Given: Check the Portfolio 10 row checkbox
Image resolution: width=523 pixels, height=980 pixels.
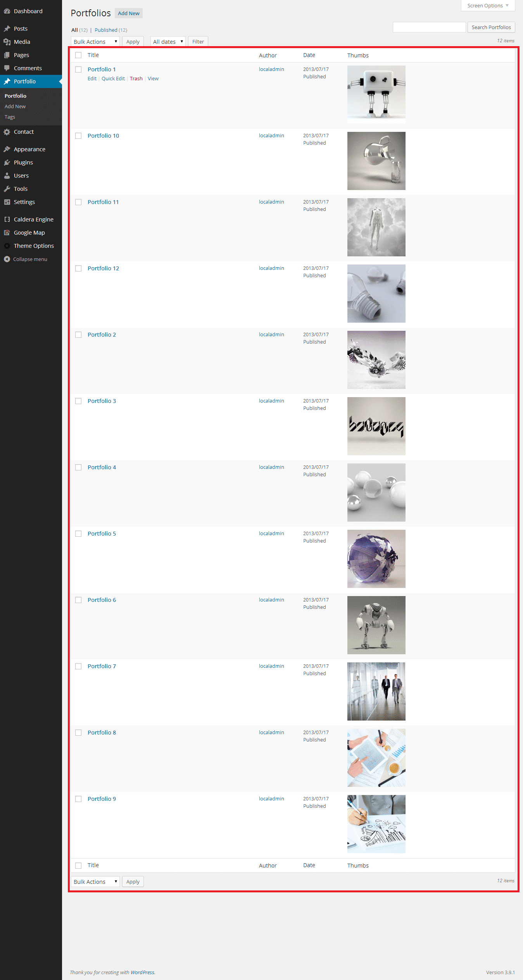Looking at the screenshot, I should [x=78, y=136].
